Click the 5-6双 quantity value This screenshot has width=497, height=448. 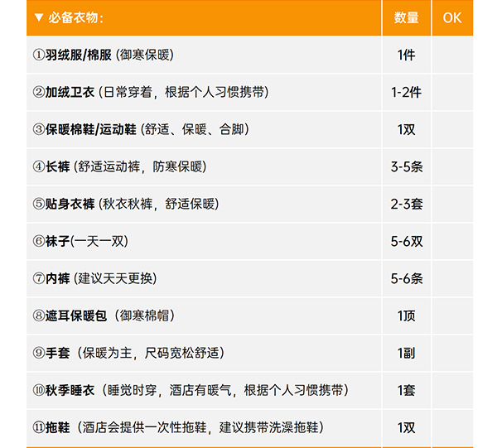[406, 242]
